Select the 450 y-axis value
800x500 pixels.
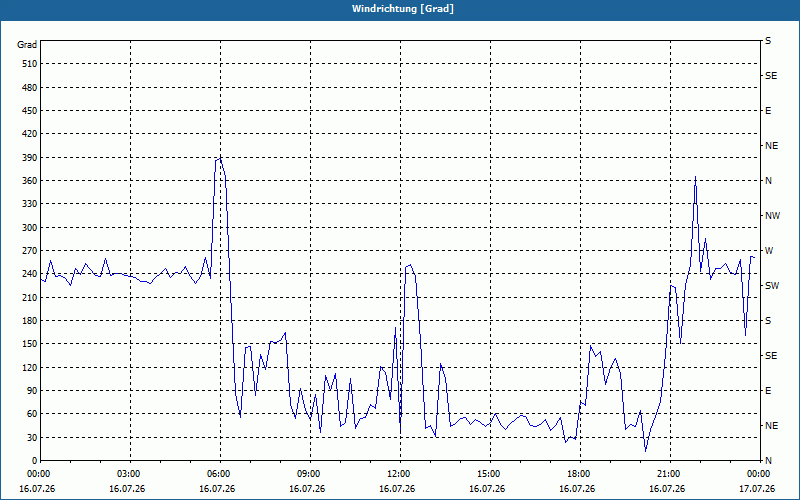29,111
